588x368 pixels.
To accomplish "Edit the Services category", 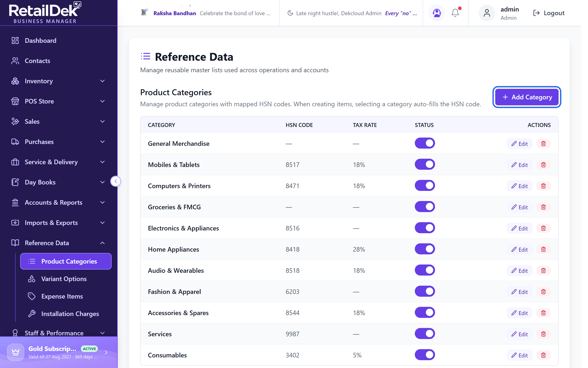I will tap(519, 334).
